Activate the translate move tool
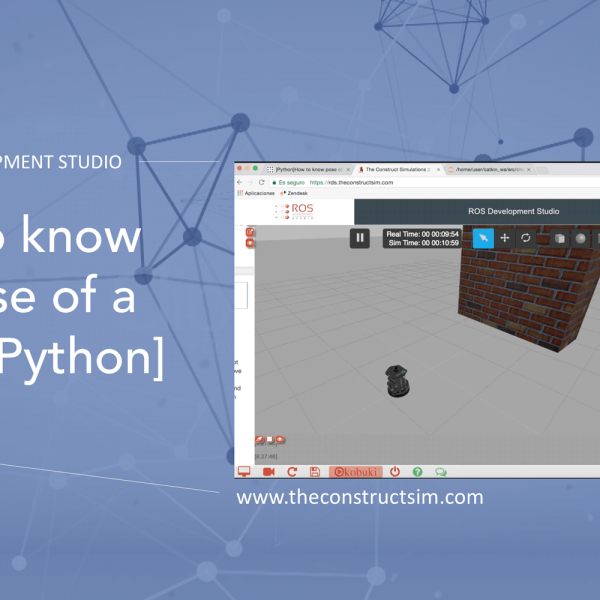This screenshot has height=600, width=600. (505, 238)
